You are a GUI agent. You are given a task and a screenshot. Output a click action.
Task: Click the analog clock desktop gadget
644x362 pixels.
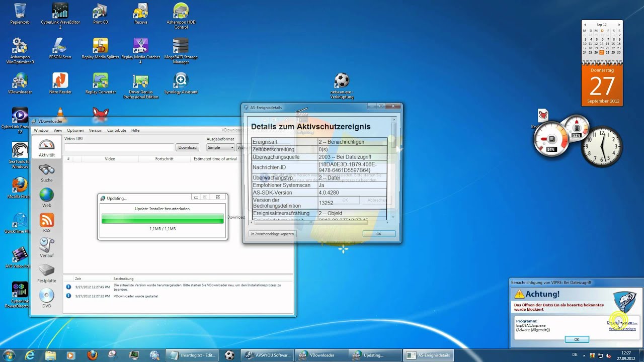point(602,146)
